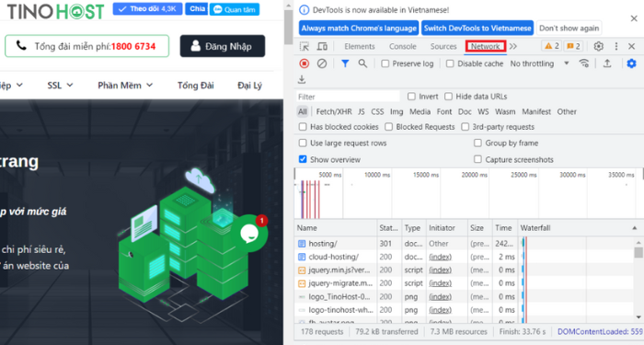Clear the network log
This screenshot has width=644, height=345.
coord(322,63)
